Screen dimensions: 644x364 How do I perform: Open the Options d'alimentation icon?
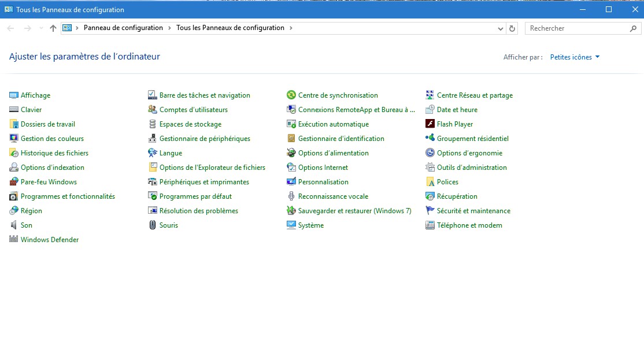click(291, 153)
